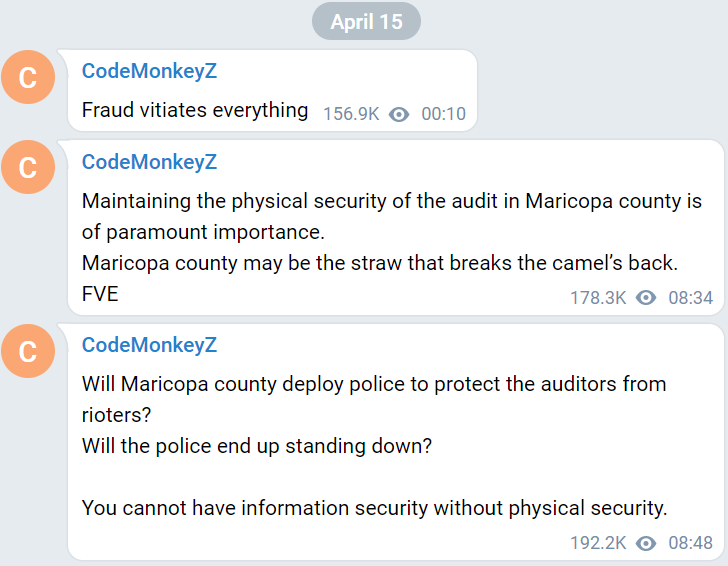This screenshot has height=566, width=728.
Task: Click 'Maricopa county may be the straw' text
Action: tap(380, 263)
